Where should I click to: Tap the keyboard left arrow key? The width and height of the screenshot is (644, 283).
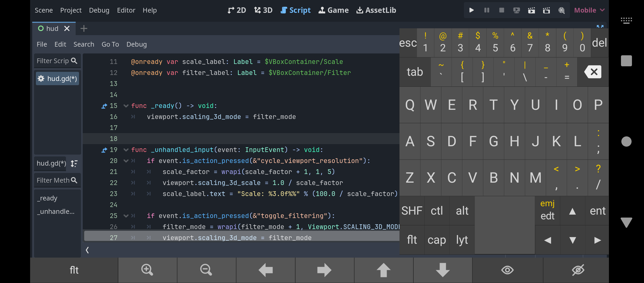point(548,240)
